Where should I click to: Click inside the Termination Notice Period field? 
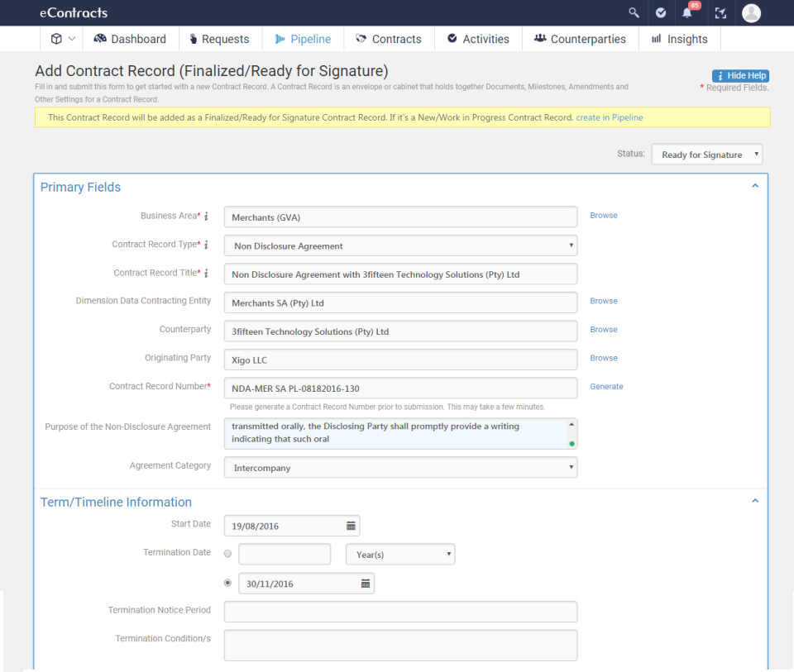(x=399, y=611)
